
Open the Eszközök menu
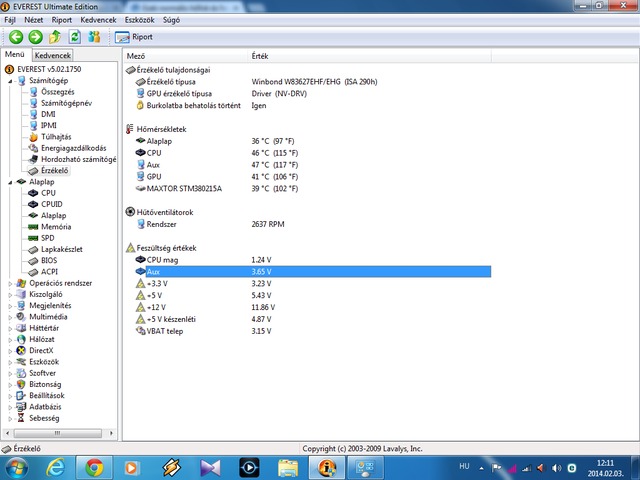point(140,20)
